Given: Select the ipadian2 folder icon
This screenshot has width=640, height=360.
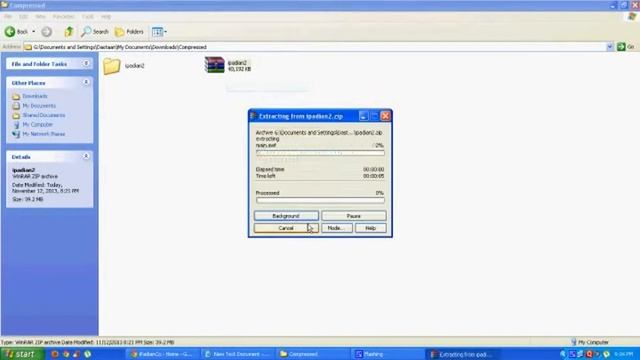Looking at the screenshot, I should (x=111, y=66).
